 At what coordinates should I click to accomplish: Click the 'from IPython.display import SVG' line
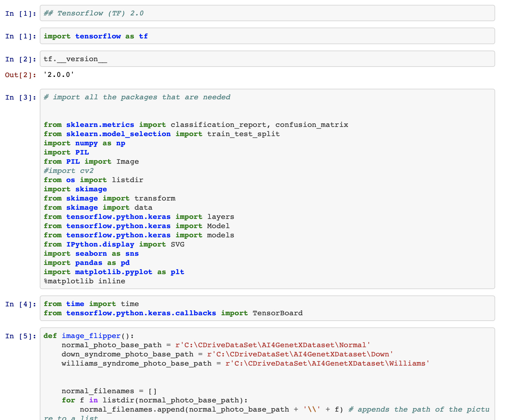[114, 244]
